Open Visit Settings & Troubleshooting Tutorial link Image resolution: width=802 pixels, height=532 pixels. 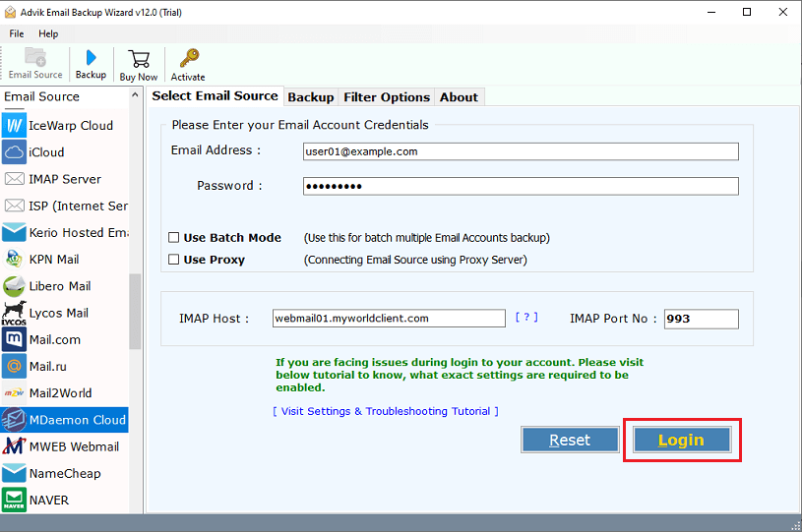pyautogui.click(x=386, y=411)
